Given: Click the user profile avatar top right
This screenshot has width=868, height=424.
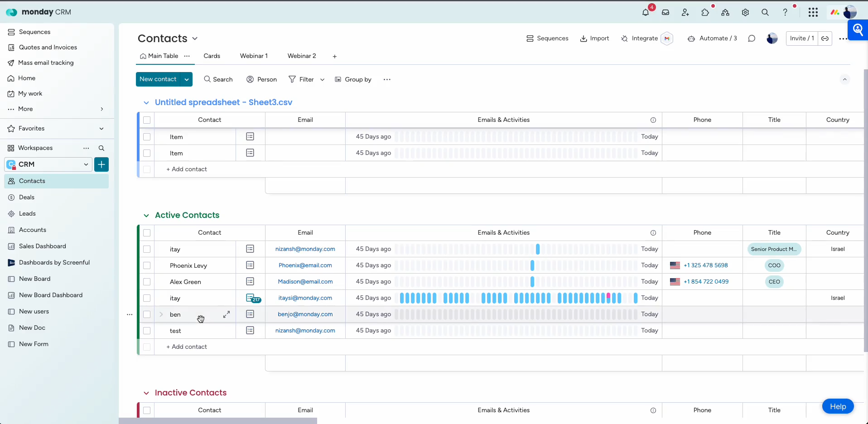Looking at the screenshot, I should (x=850, y=12).
